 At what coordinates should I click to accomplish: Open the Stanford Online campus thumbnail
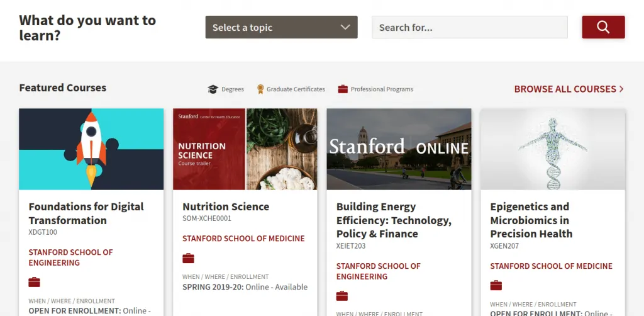[399, 149]
